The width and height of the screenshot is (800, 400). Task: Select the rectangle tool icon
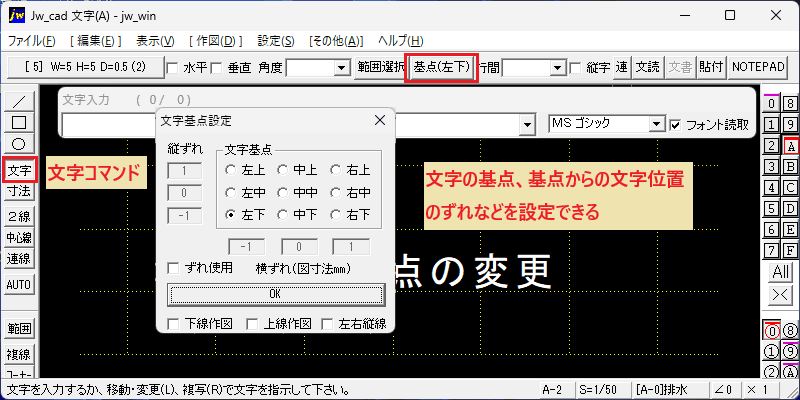19,122
